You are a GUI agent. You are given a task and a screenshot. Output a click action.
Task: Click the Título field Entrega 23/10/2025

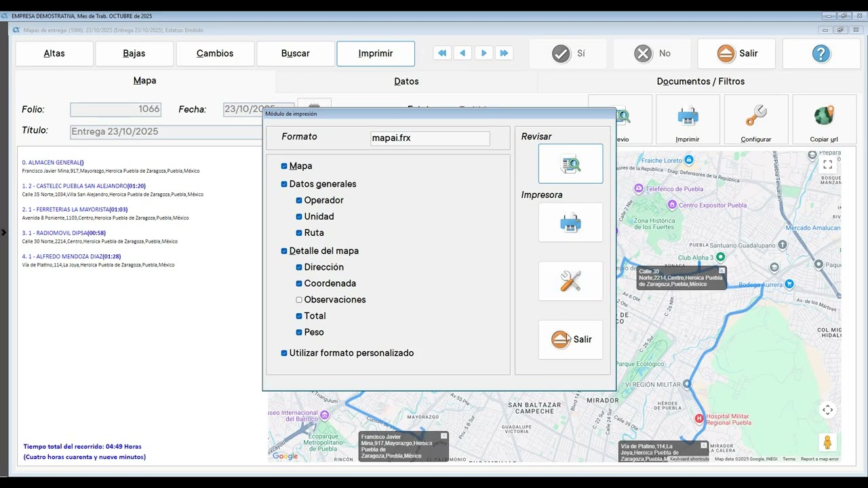(x=166, y=131)
